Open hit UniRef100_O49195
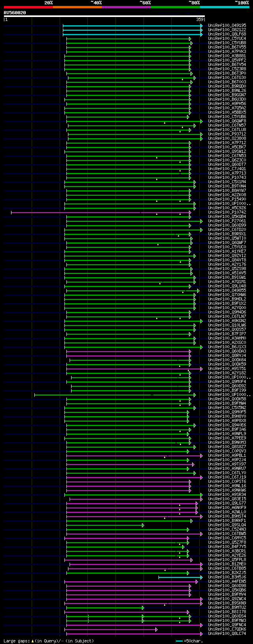Screen dimensions: 253x644 click(x=227, y=25)
